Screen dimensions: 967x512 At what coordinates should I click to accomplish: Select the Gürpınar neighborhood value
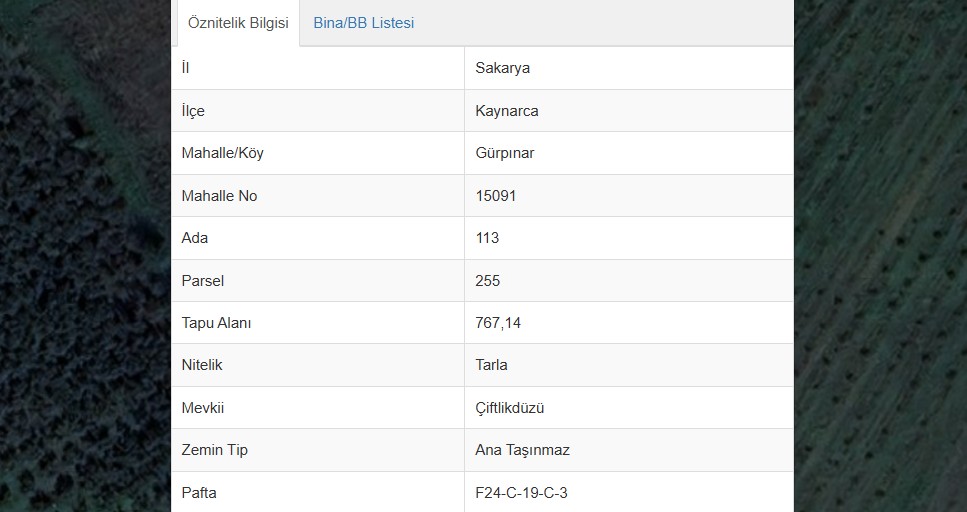[504, 153]
